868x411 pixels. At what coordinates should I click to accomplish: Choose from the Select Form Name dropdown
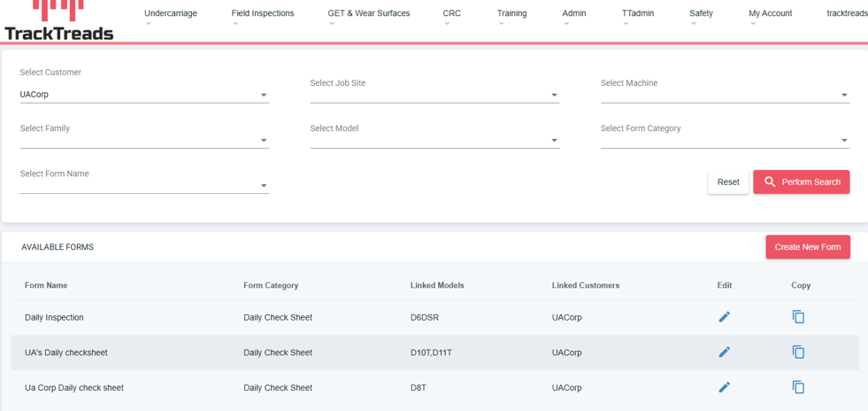click(143, 185)
